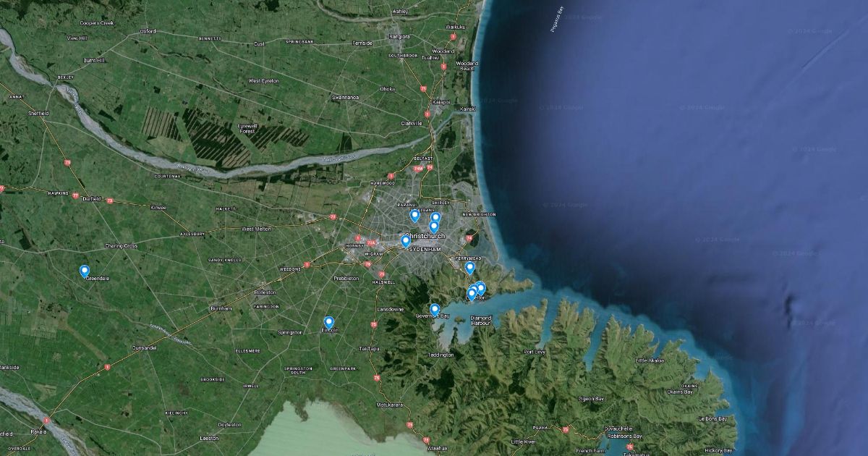The image size is (868, 456).
Task: Click the frontmost pin over Lyttelton label
Action: click(472, 294)
